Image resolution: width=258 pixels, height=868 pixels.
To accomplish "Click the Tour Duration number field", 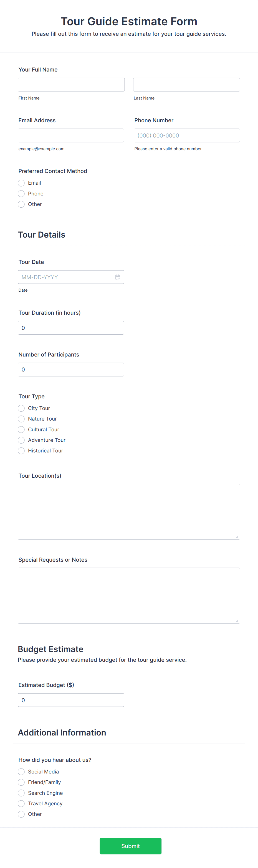I will pyautogui.click(x=71, y=327).
